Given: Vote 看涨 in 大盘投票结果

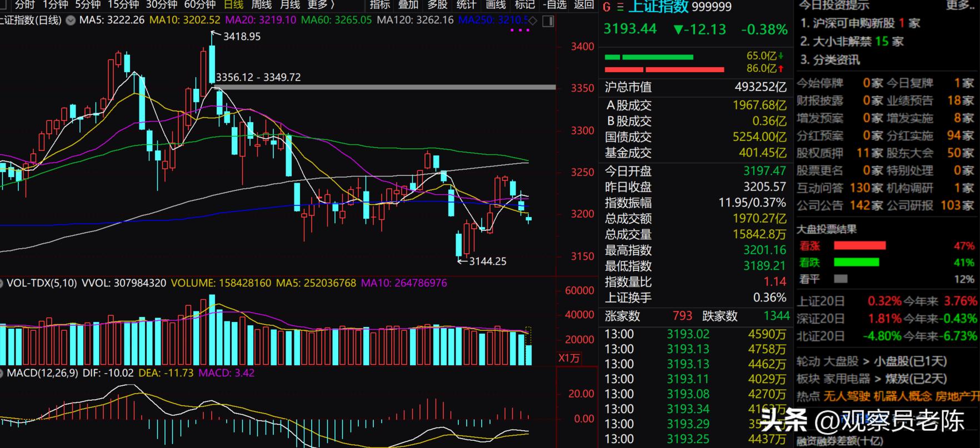Looking at the screenshot, I should (x=808, y=245).
